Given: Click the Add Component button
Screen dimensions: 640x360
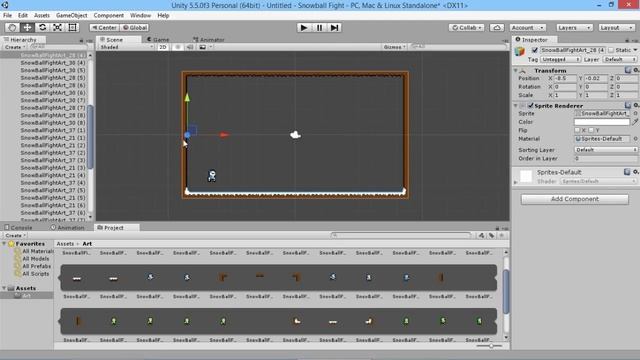Looking at the screenshot, I should [575, 199].
